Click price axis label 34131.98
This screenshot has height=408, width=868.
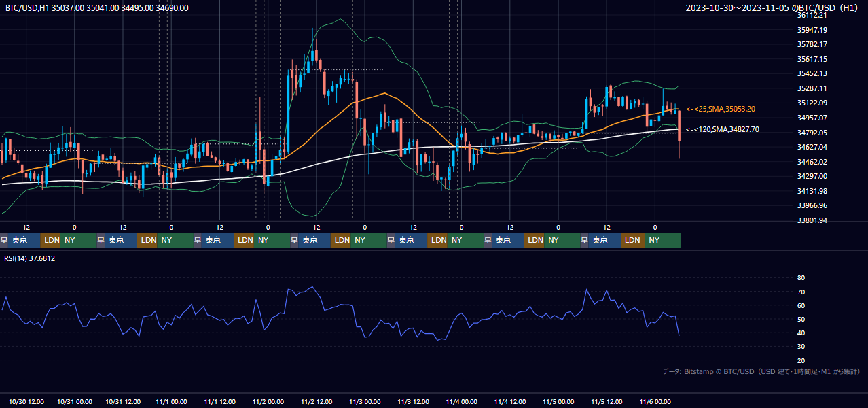coord(812,191)
